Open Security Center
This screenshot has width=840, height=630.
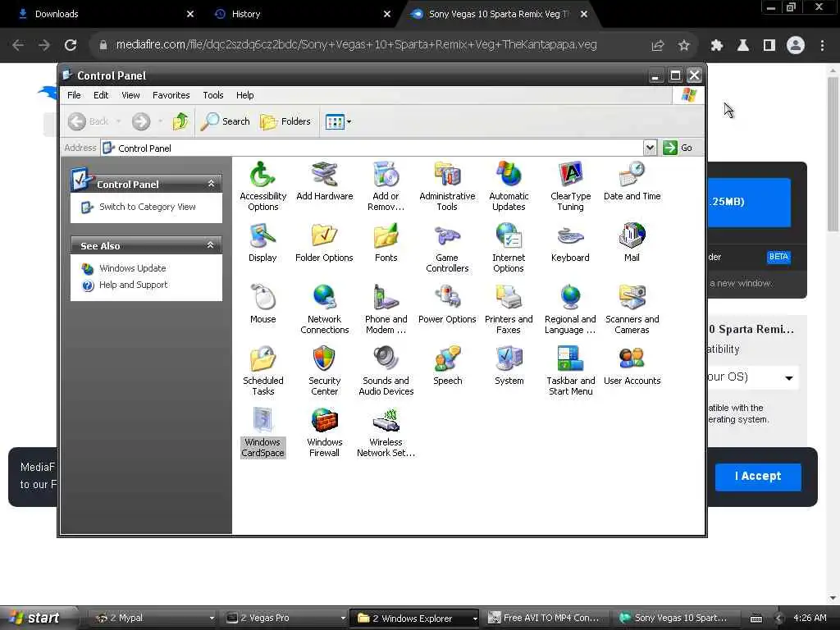[324, 371]
